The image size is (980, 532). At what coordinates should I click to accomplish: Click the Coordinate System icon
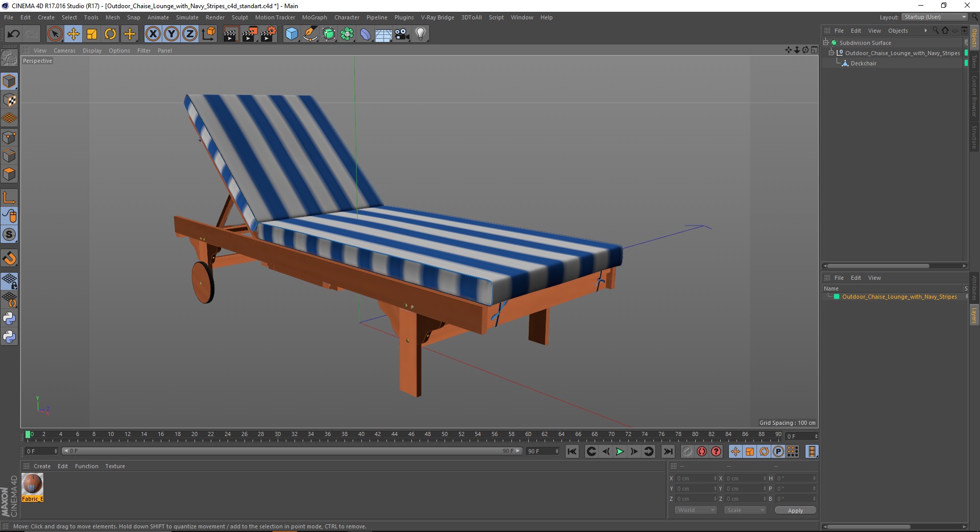coord(209,34)
